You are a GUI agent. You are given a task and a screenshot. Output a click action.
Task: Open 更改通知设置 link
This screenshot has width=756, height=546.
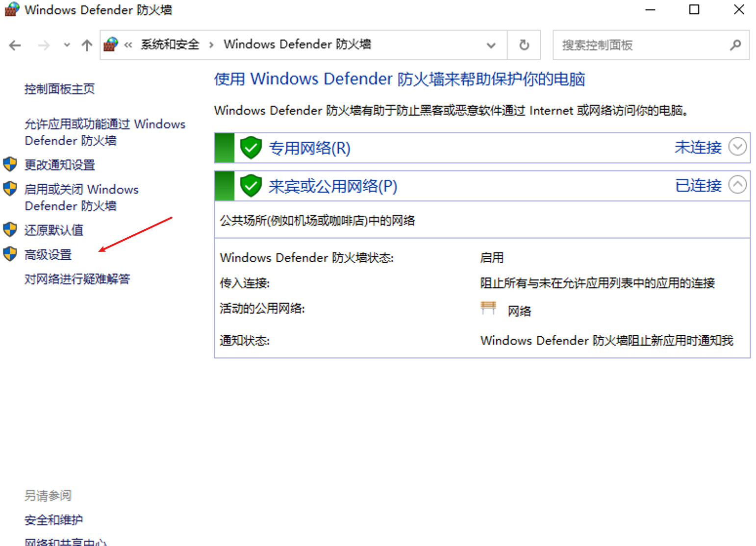coord(59,165)
